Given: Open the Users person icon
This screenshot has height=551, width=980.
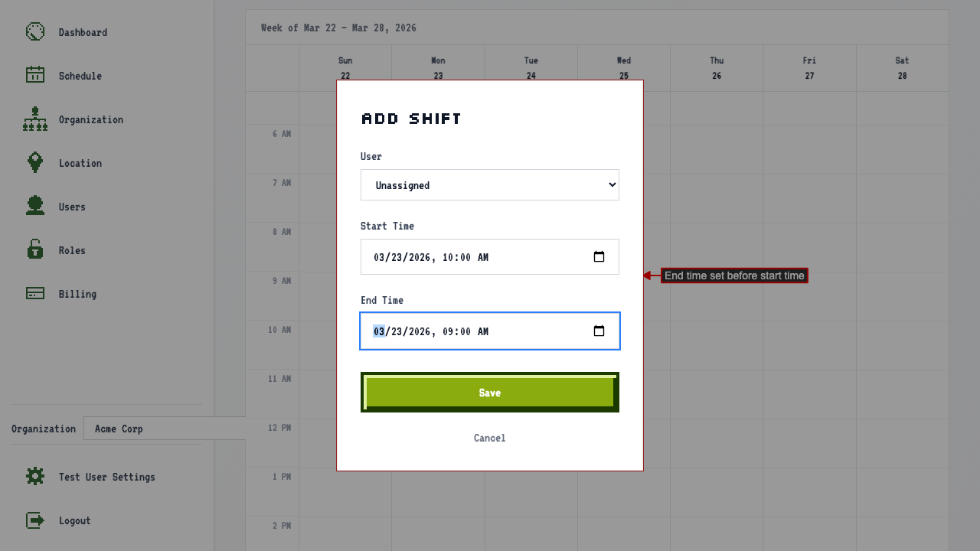Looking at the screenshot, I should point(35,206).
